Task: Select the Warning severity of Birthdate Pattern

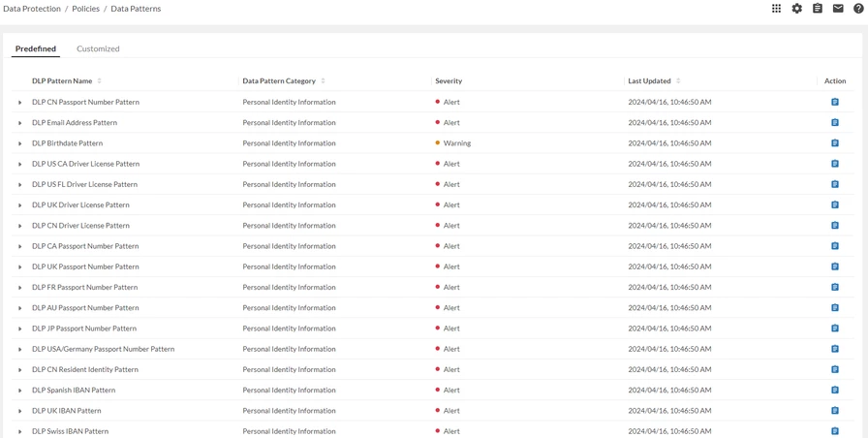Action: (452, 142)
